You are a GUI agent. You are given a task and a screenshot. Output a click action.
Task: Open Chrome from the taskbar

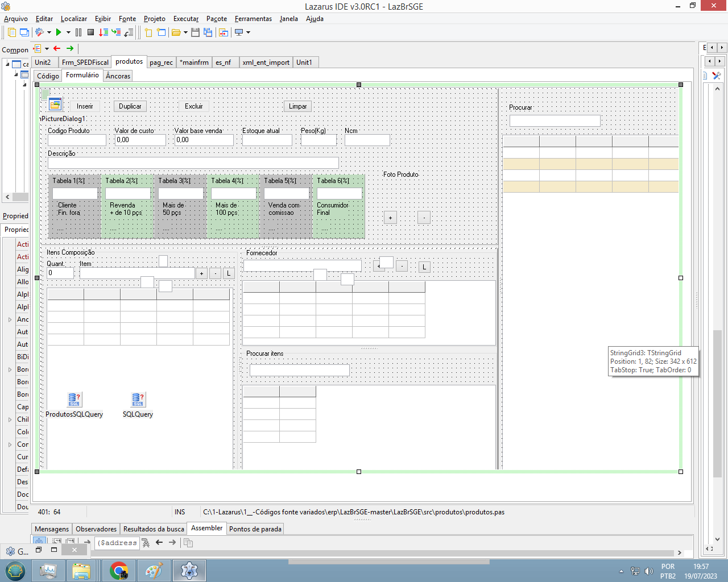tap(119, 570)
